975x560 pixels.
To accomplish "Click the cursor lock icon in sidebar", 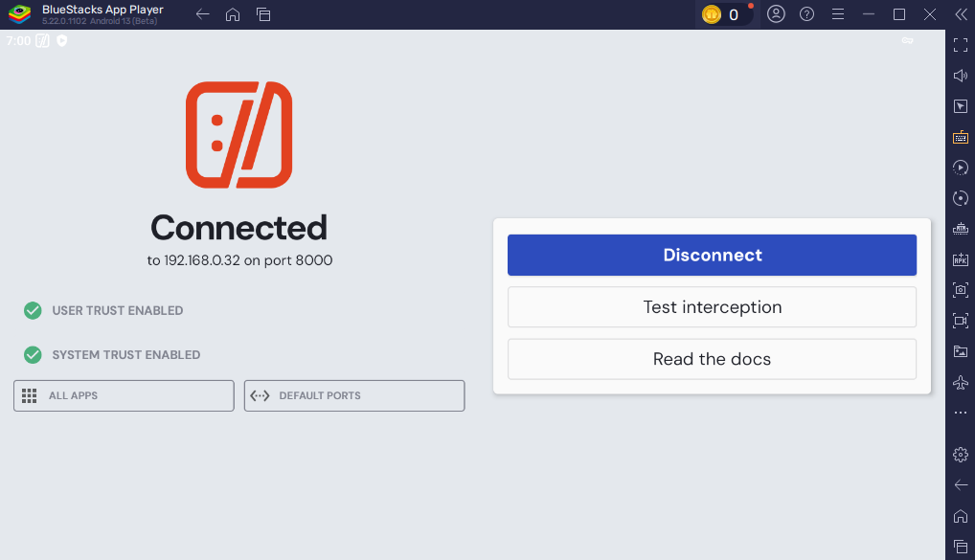I will click(961, 106).
